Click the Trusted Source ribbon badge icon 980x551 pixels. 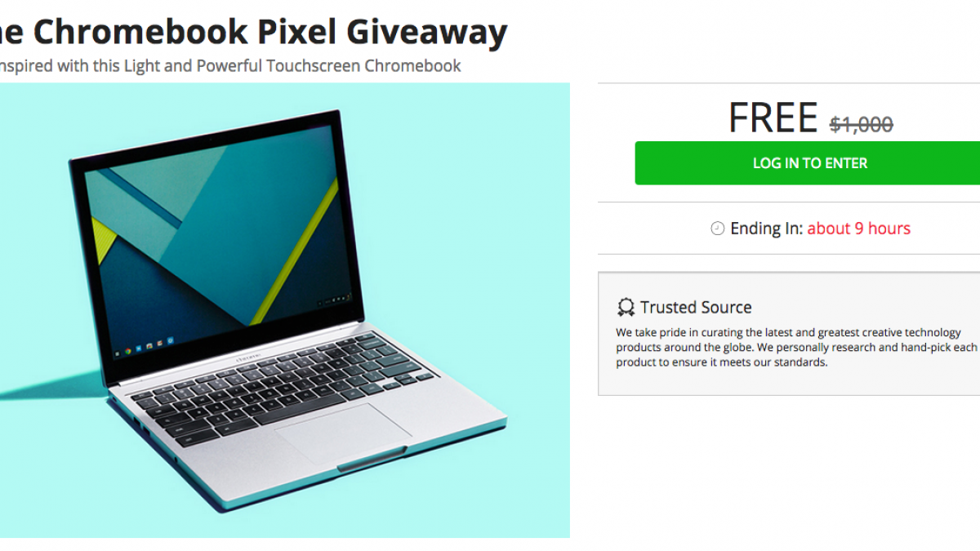tap(626, 308)
